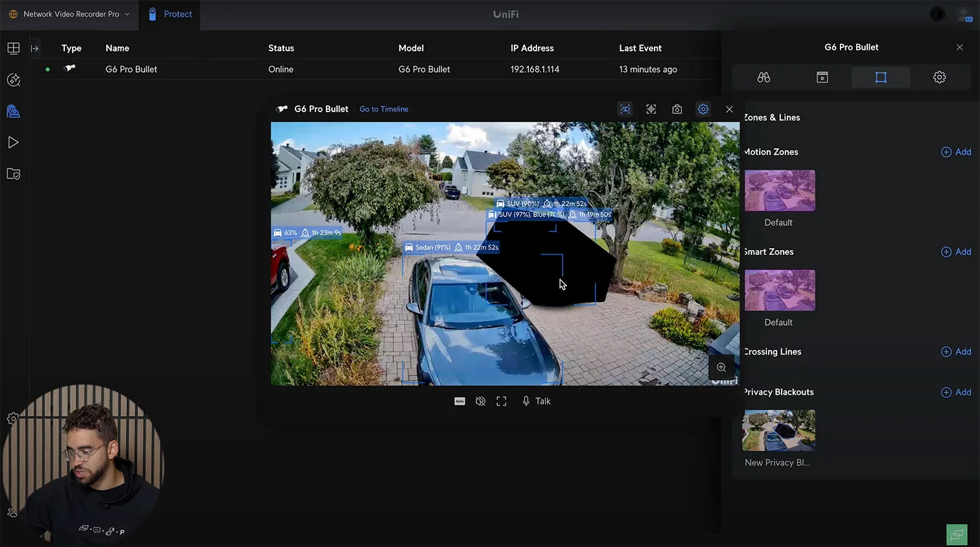The image size is (980, 547).
Task: Sort devices by the Type column header
Action: (x=71, y=48)
